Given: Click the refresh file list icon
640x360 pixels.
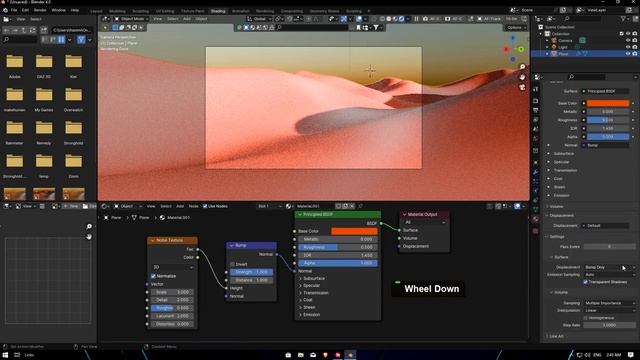Looking at the screenshot, I should coord(33,30).
